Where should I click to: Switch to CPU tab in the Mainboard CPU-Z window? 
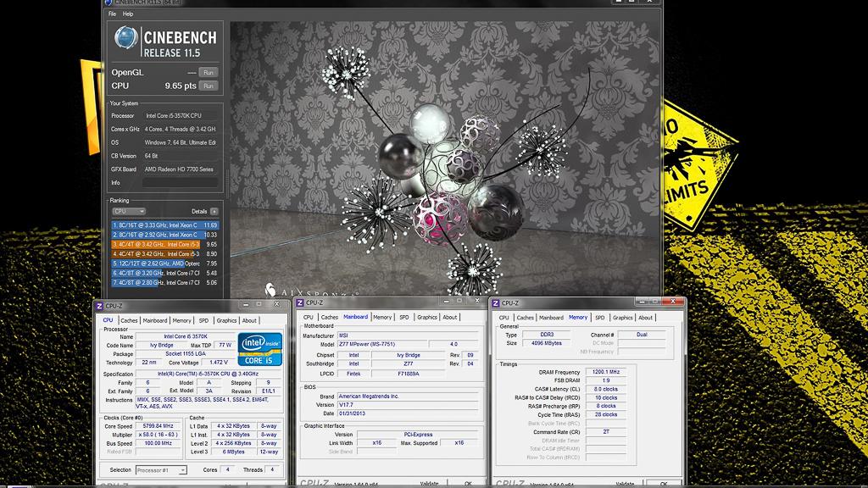pyautogui.click(x=309, y=317)
